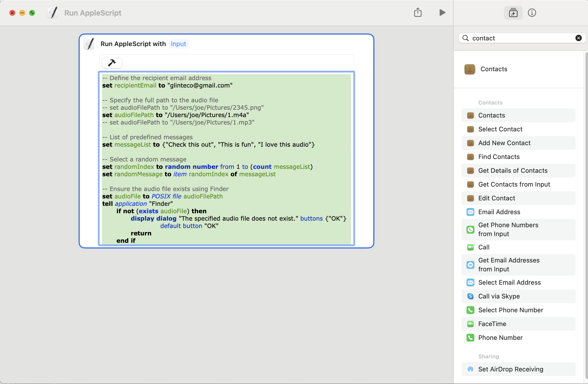Click the action list scrollbar
Viewport: 588px width, 384px height.
pyautogui.click(x=586, y=215)
